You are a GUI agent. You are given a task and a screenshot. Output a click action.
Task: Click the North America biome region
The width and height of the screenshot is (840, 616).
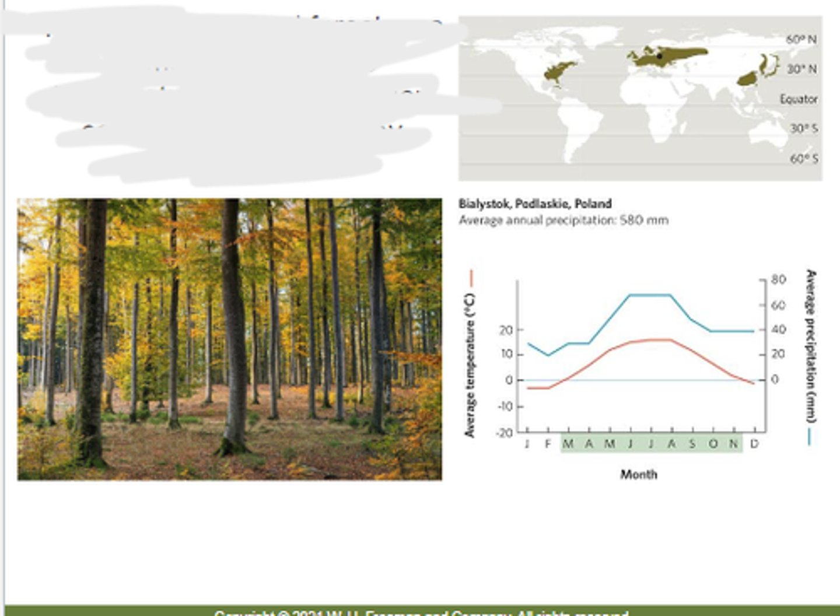[x=559, y=72]
